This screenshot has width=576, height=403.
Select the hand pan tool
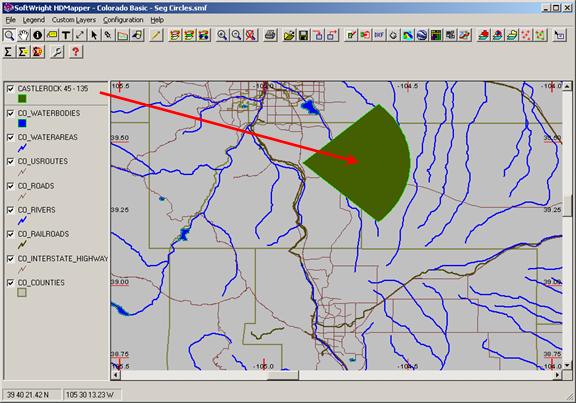pos(24,35)
